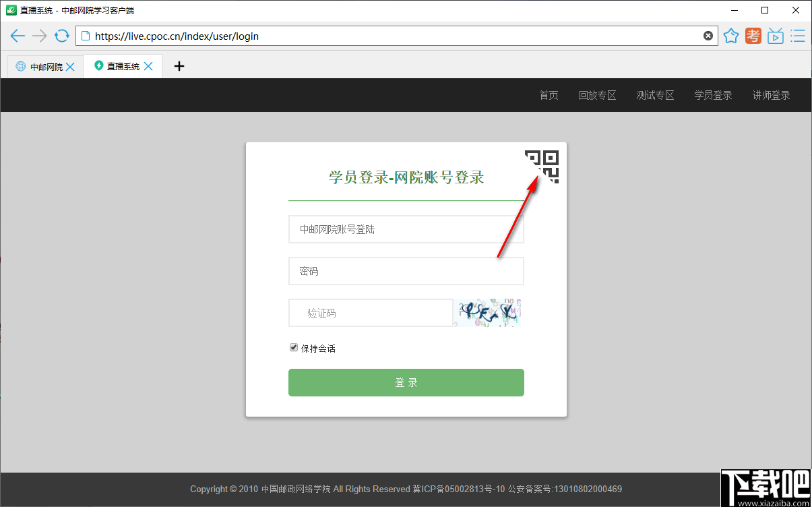Clear the address bar with the x icon
Image resolution: width=812 pixels, height=507 pixels.
[708, 36]
